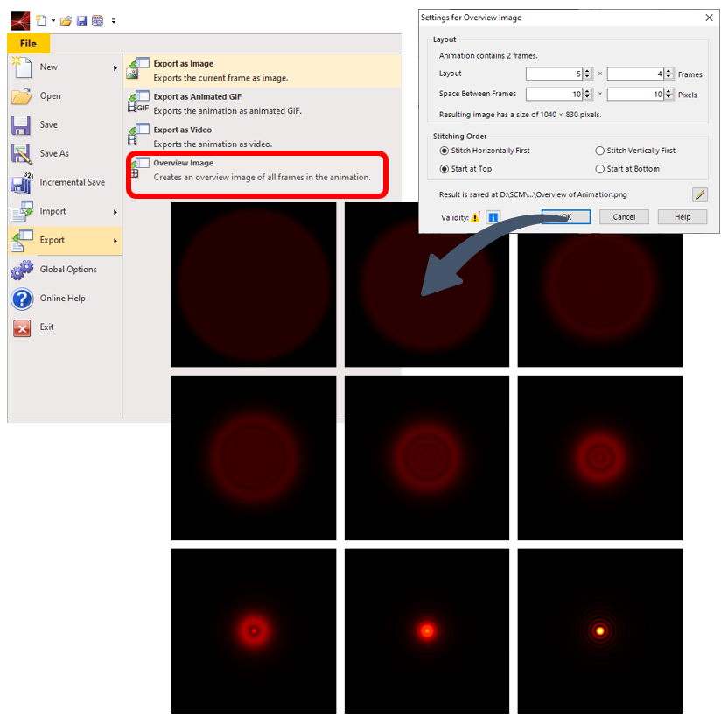Select Stitch Horizontally First option

click(x=444, y=151)
